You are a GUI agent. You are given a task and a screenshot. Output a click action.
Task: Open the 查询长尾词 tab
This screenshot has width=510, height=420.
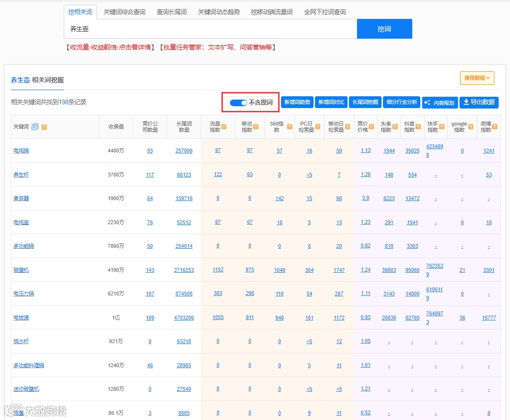[171, 12]
